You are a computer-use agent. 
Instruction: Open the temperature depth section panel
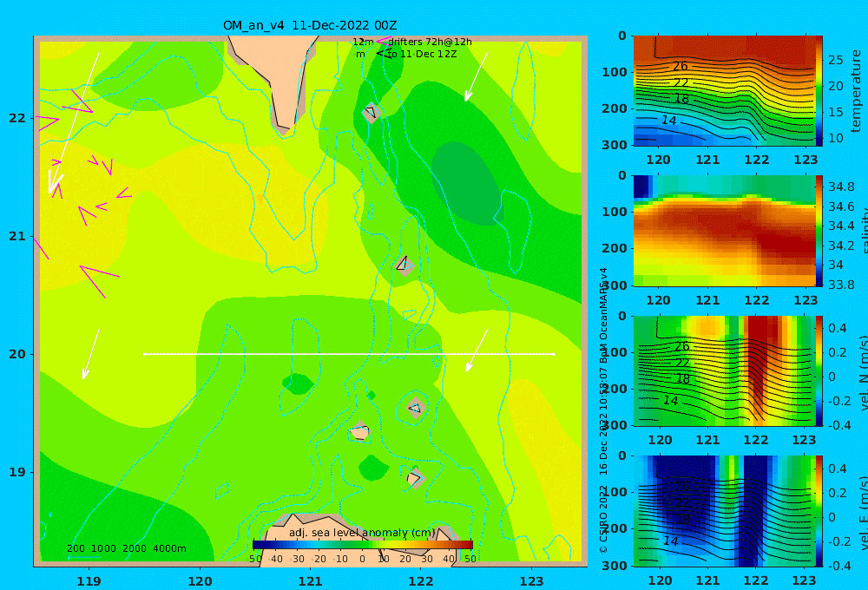[x=724, y=91]
